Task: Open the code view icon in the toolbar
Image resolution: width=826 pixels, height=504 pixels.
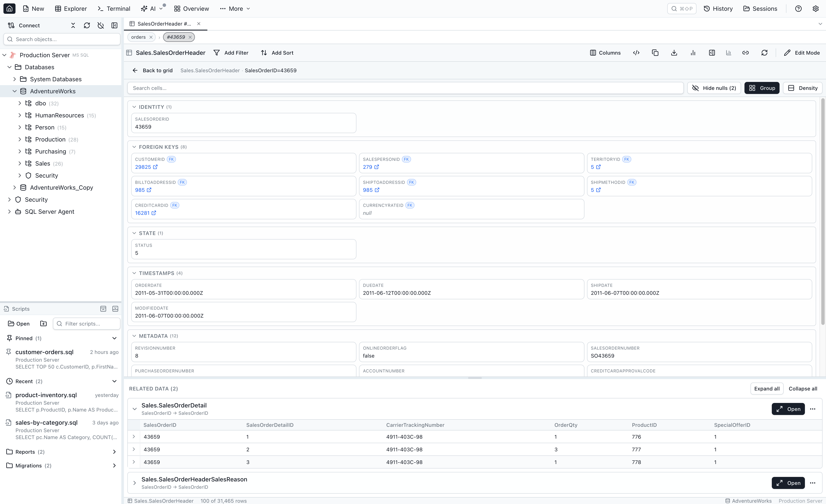Action: tap(636, 53)
